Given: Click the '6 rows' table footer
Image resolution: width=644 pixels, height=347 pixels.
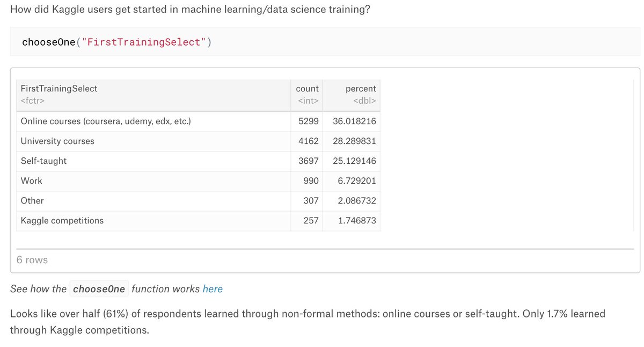Looking at the screenshot, I should pyautogui.click(x=32, y=260).
